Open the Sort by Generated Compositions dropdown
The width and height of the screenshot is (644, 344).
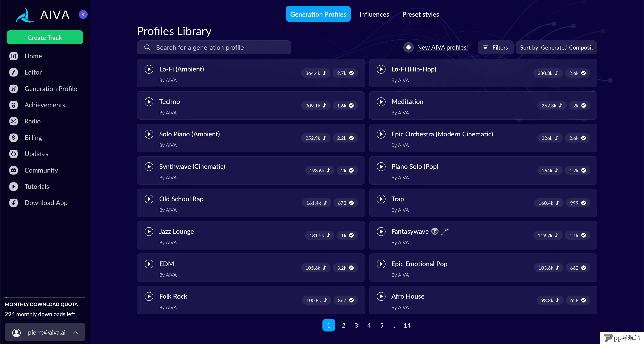pyautogui.click(x=556, y=47)
